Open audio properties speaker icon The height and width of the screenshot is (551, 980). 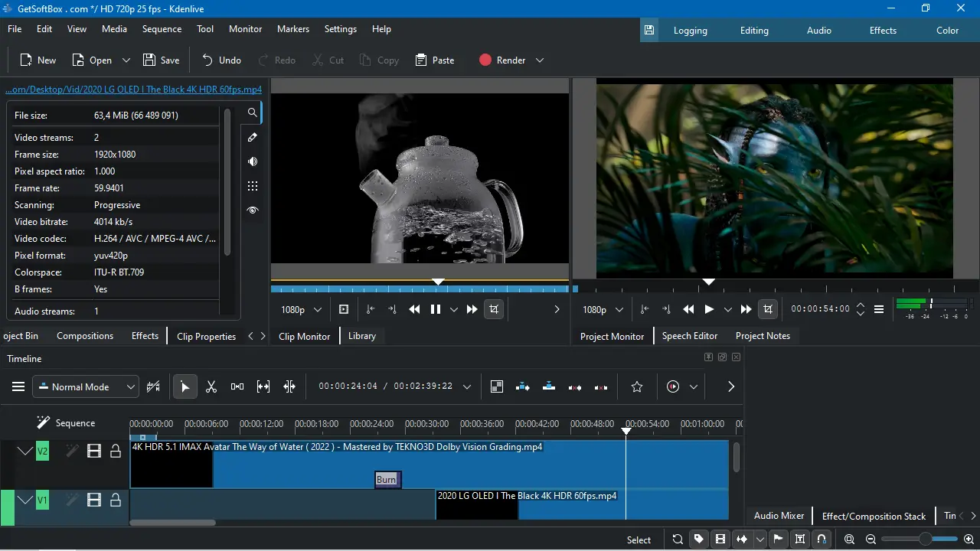point(253,161)
